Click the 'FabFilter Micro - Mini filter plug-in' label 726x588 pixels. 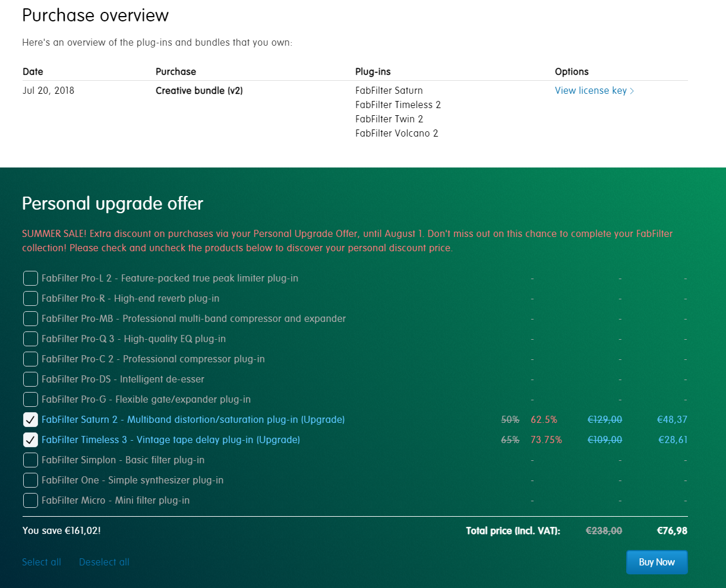click(116, 500)
